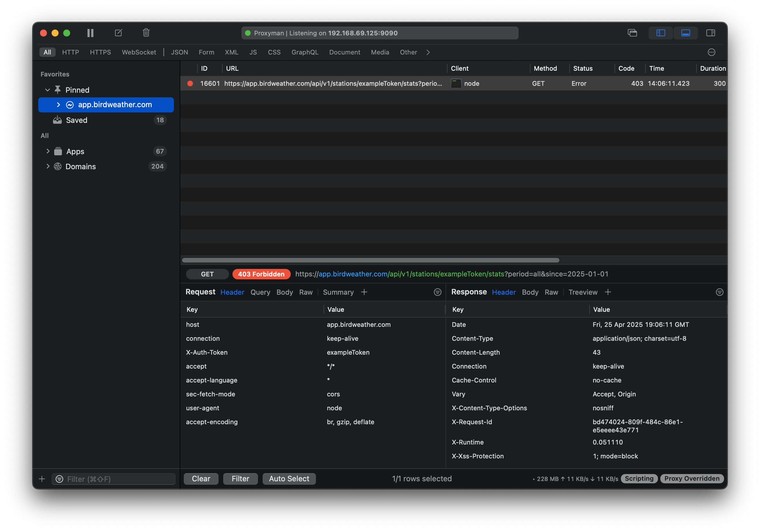Click the Response panel filter icon
The width and height of the screenshot is (760, 532).
click(x=719, y=292)
